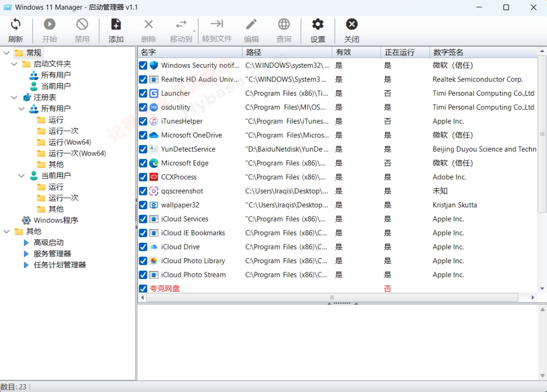Uncheck Realtek HD Audio checkbox

[x=143, y=79]
